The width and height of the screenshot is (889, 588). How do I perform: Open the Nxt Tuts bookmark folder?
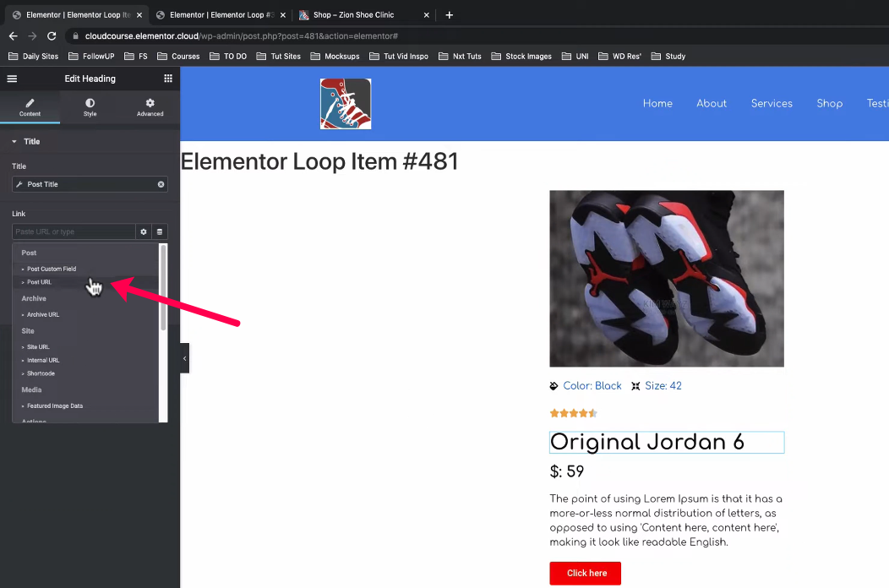coord(460,56)
